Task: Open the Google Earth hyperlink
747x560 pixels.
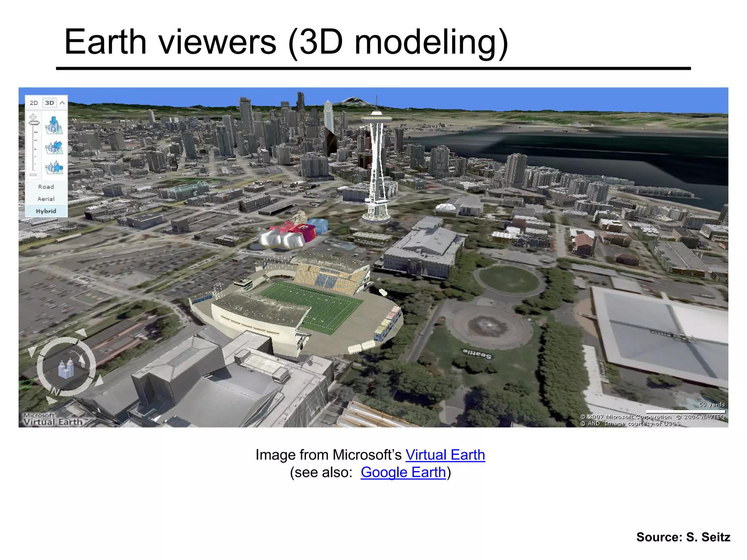Action: pyautogui.click(x=403, y=472)
